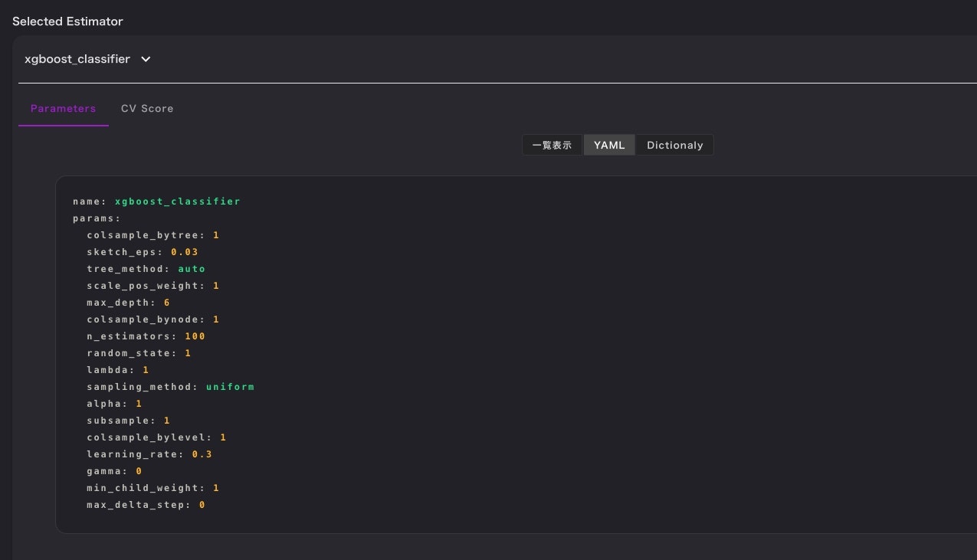Click the n_estimators 100 value
This screenshot has height=560, width=977.
[x=195, y=336]
